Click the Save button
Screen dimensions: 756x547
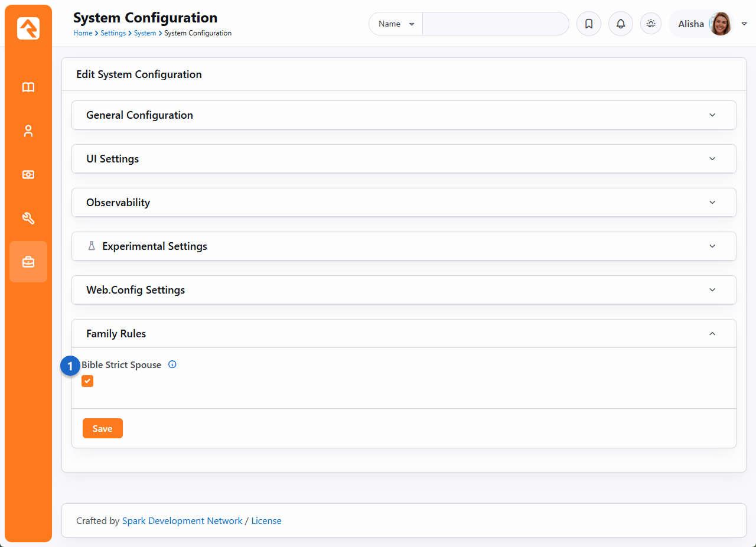[102, 428]
